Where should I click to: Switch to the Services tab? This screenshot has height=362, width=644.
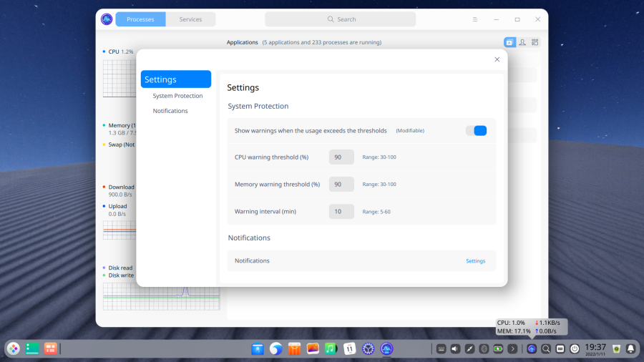190,19
